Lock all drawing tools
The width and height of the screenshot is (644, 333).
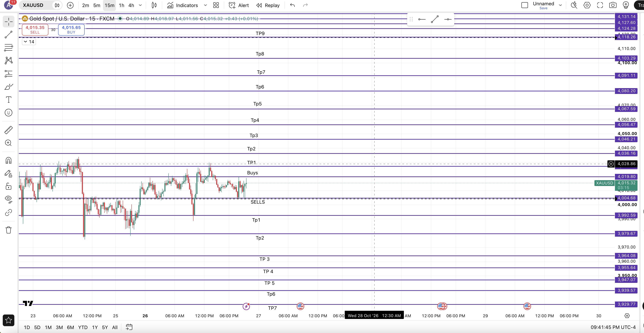click(x=9, y=187)
